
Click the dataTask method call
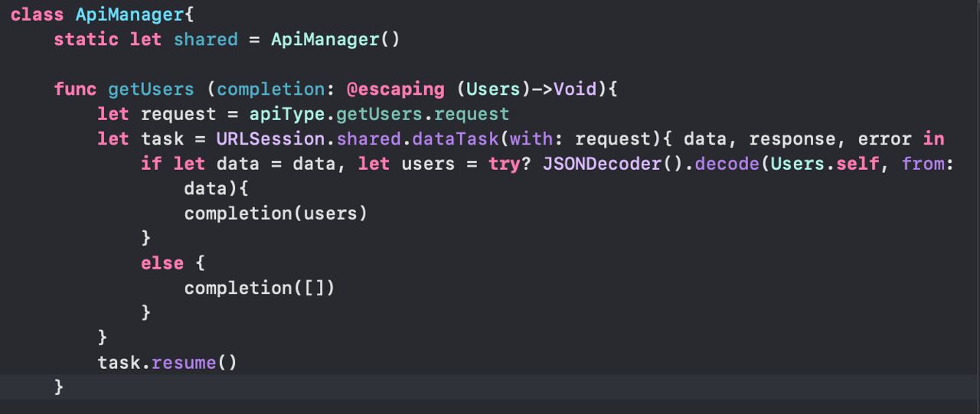coord(461,139)
